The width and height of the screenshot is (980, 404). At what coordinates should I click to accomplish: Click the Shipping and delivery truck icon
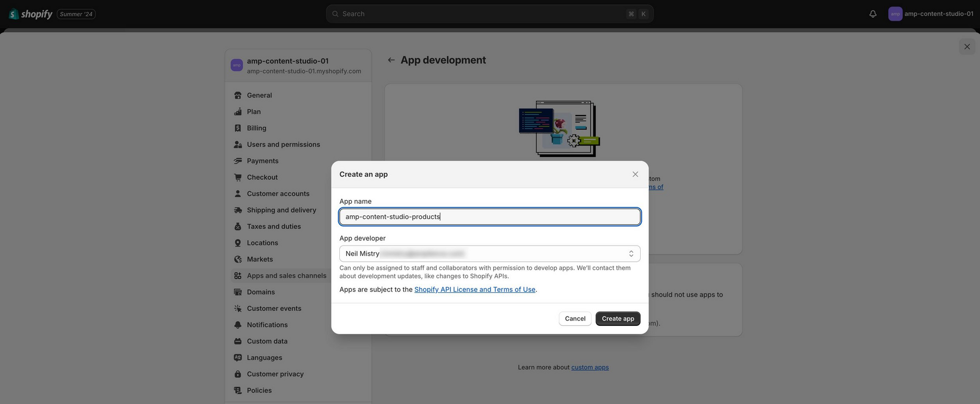(238, 210)
